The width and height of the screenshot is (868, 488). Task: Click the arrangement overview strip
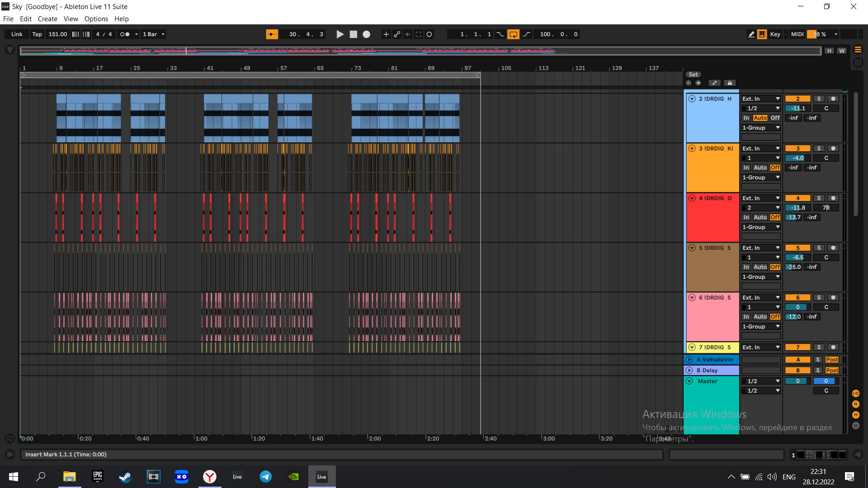(420, 51)
